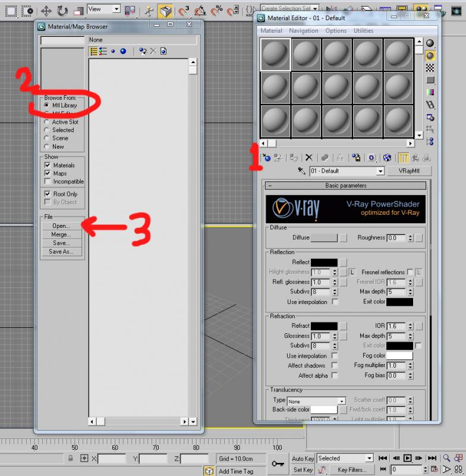Open the Navigation menu
The width and height of the screenshot is (466, 476).
pyautogui.click(x=304, y=31)
